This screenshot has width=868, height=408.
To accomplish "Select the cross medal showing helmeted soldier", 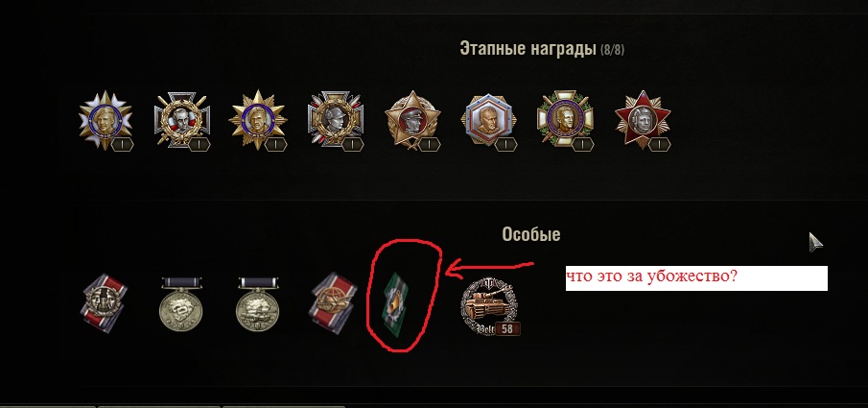I will click(335, 120).
